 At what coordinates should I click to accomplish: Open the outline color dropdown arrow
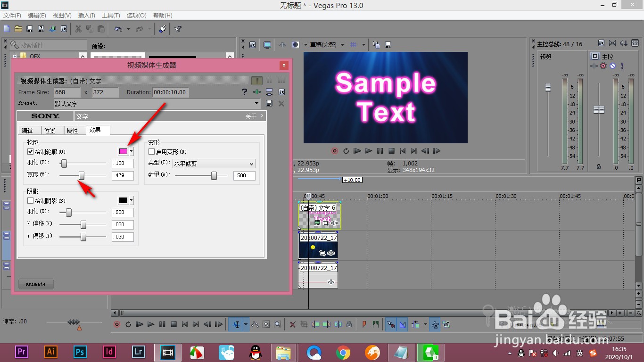point(132,151)
